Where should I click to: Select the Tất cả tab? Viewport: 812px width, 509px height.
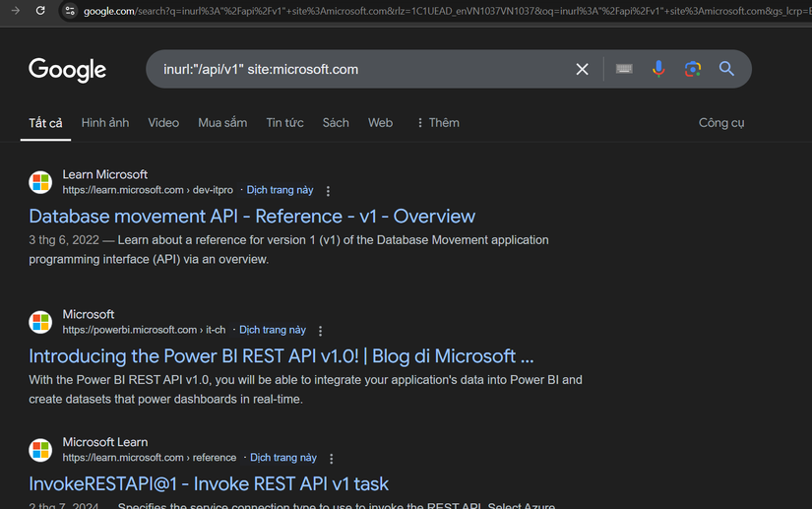(x=45, y=123)
